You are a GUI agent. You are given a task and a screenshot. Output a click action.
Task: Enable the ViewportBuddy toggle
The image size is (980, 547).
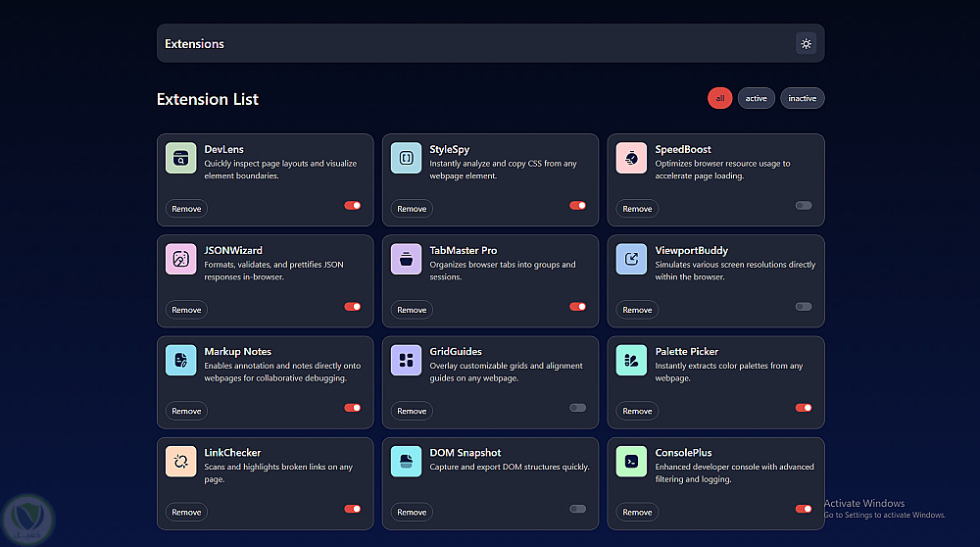[x=804, y=306]
